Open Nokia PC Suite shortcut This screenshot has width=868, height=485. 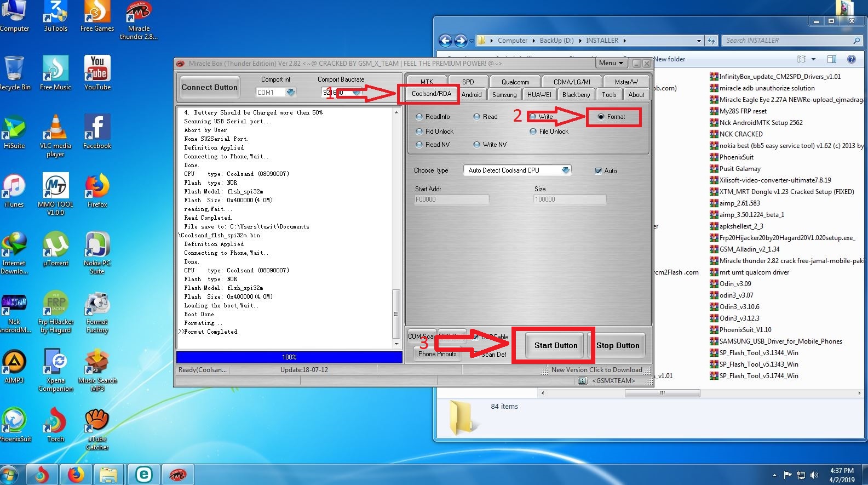click(x=97, y=253)
